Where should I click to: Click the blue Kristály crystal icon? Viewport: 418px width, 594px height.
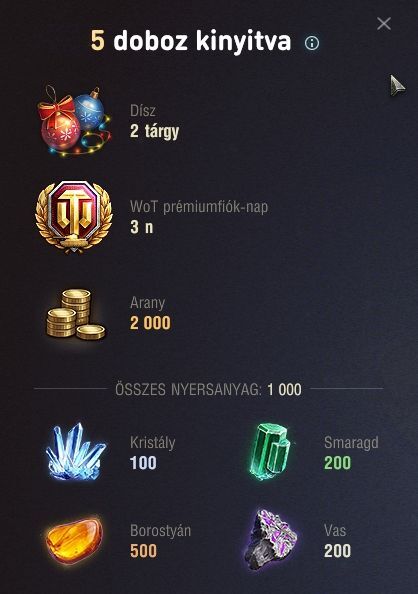tap(75, 452)
